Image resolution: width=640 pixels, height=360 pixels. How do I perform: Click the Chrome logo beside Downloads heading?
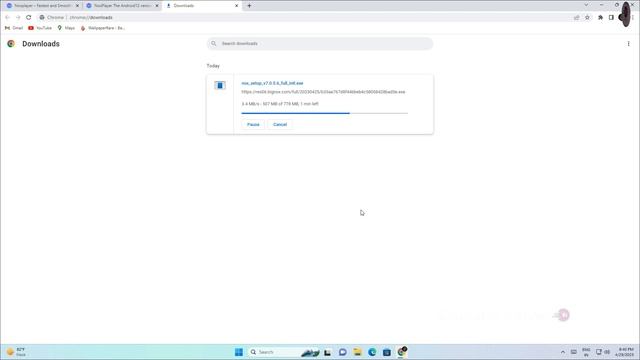[x=11, y=44]
